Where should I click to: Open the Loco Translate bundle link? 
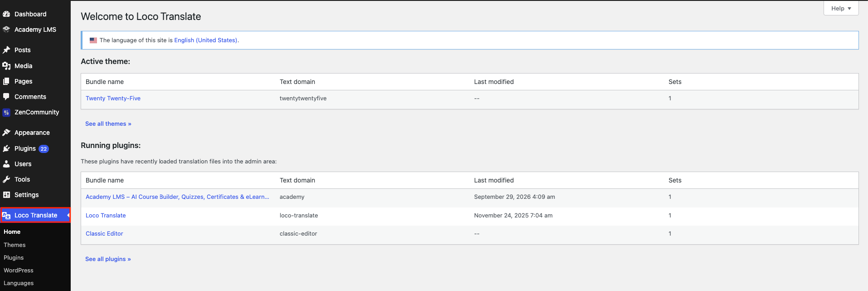(106, 216)
